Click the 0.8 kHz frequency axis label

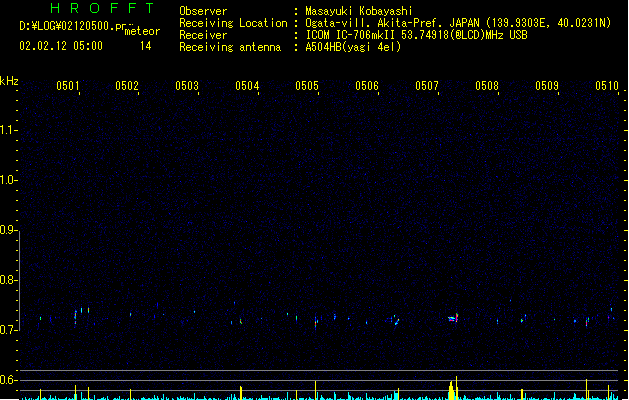(8, 280)
